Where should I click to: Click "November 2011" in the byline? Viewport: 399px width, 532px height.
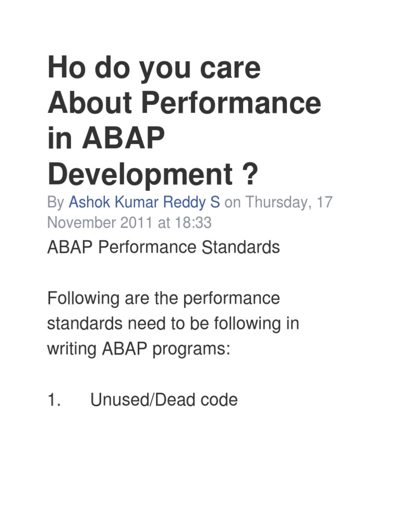click(100, 222)
